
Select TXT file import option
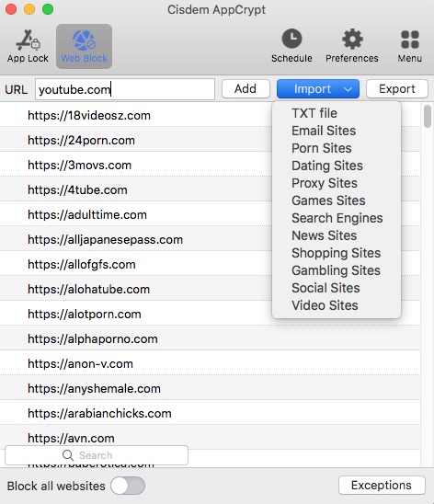click(x=314, y=113)
